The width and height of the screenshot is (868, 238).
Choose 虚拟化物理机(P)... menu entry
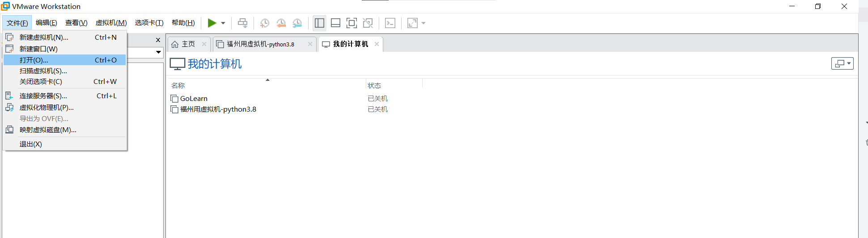[x=65, y=108]
